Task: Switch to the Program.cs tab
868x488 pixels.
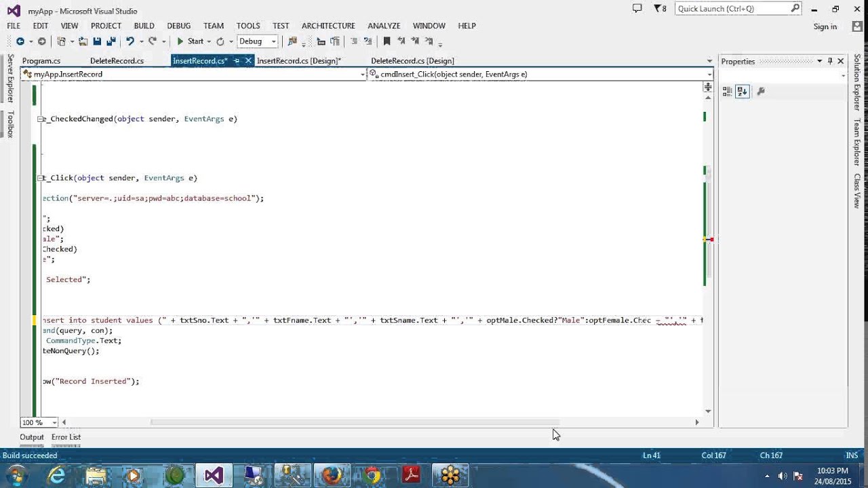Action: (x=41, y=61)
